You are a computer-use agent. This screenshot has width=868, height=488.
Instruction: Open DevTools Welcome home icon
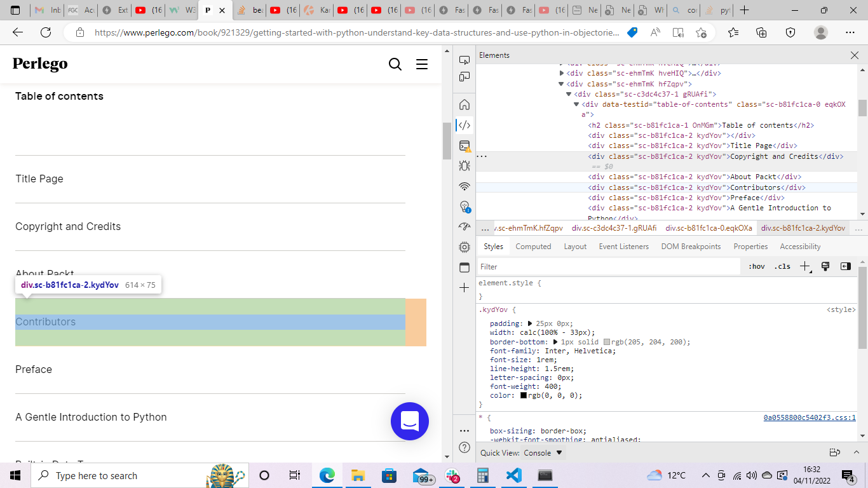pyautogui.click(x=465, y=104)
